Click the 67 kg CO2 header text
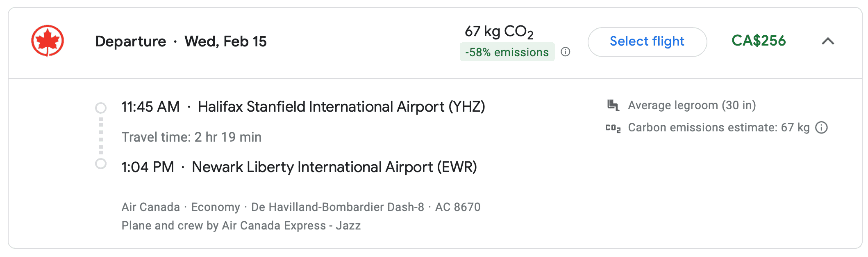The width and height of the screenshot is (868, 257). coord(499,31)
